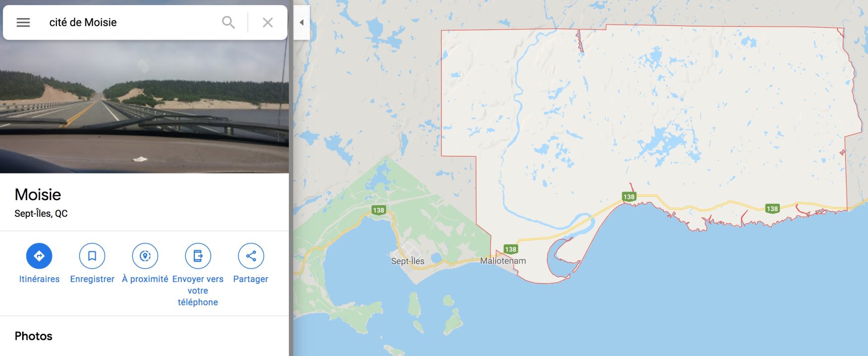
Task: Click the Enregistrer bookmark icon
Action: (92, 256)
